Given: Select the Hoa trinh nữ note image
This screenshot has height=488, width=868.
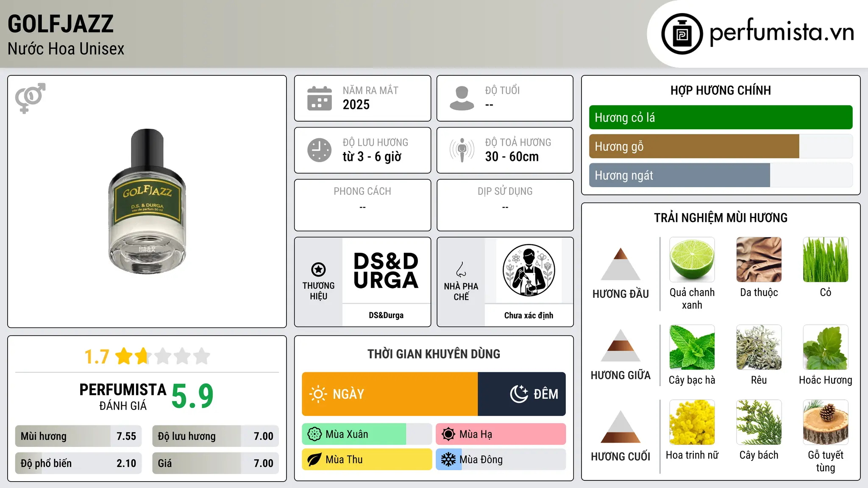Looking at the screenshot, I should click(692, 422).
